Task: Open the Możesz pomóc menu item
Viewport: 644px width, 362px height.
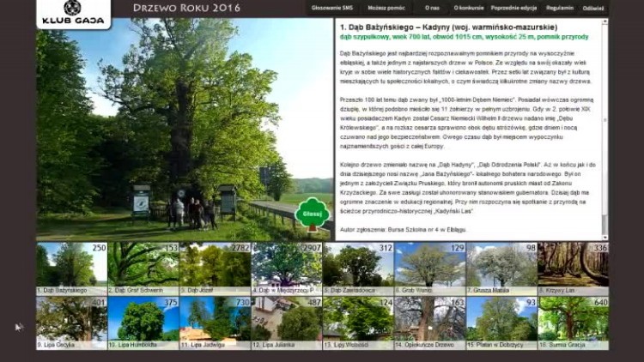Action: point(386,8)
